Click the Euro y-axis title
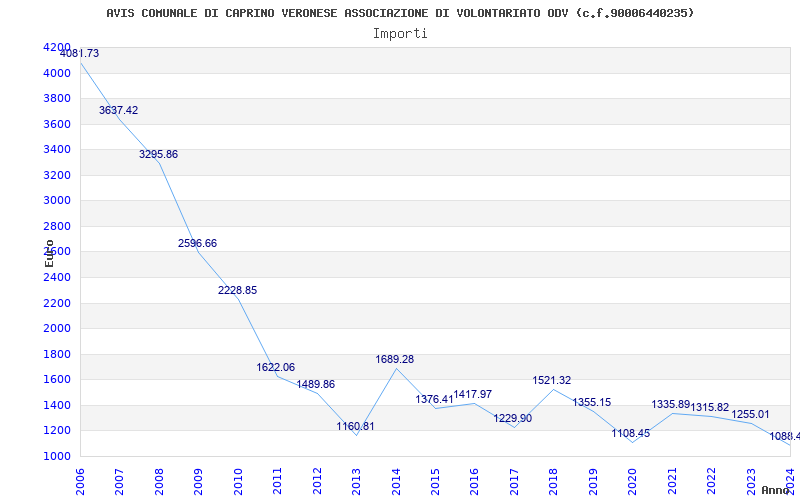This screenshot has width=800, height=500. (49, 253)
